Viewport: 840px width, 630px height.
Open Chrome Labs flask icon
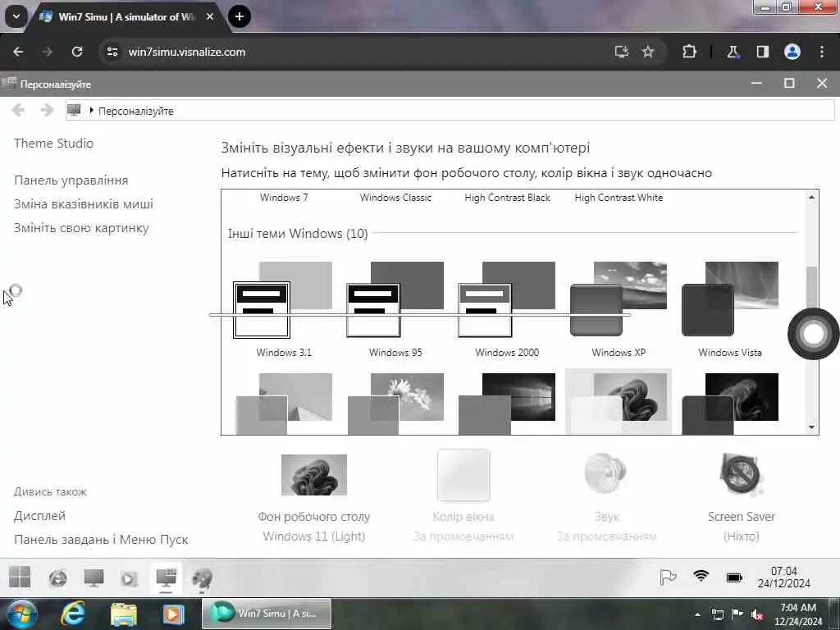(x=733, y=52)
